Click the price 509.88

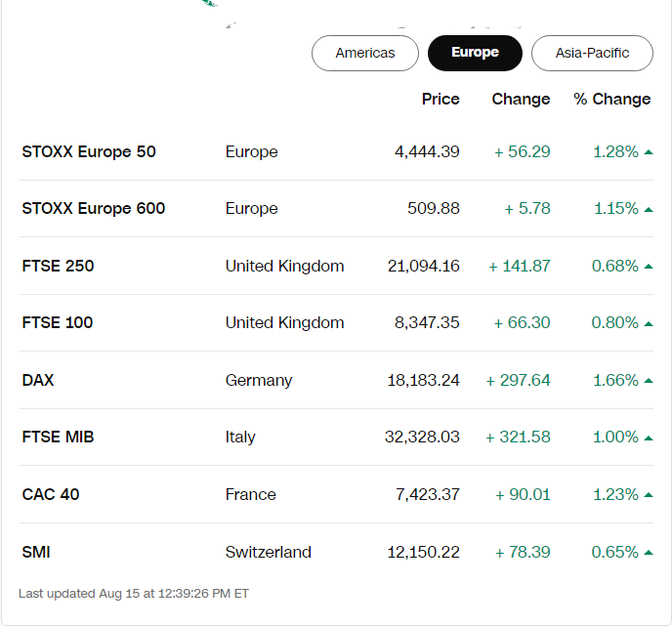tap(434, 208)
